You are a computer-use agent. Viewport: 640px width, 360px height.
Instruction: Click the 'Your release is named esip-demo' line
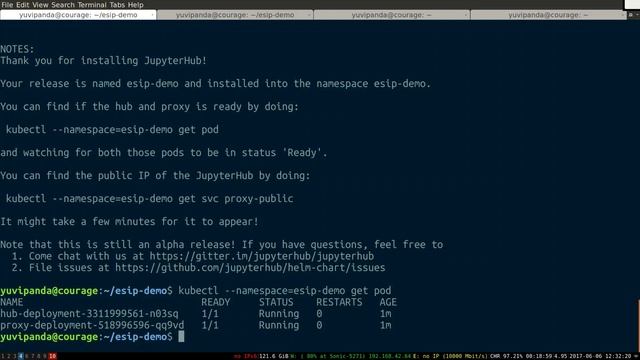(x=216, y=83)
